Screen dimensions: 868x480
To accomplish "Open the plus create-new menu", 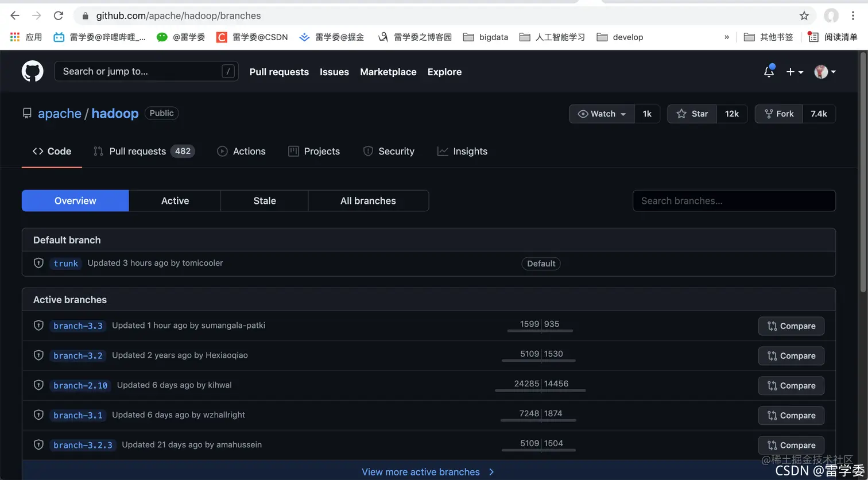I will 795,72.
